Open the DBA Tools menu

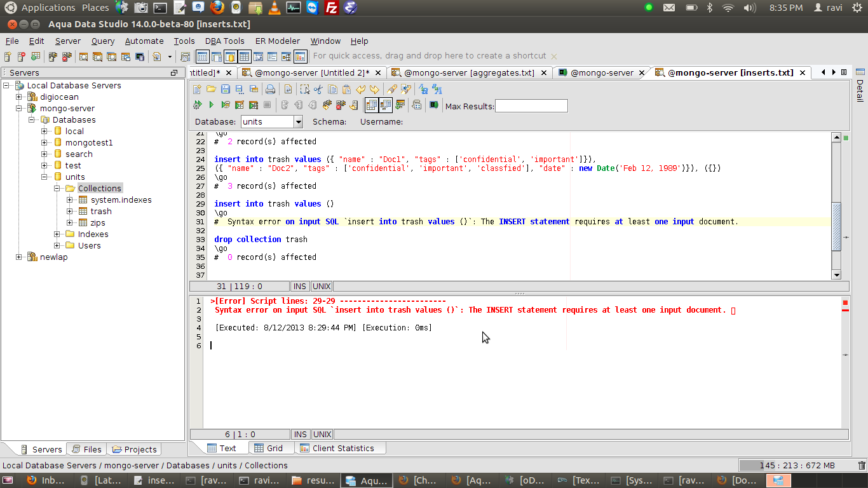pos(224,41)
